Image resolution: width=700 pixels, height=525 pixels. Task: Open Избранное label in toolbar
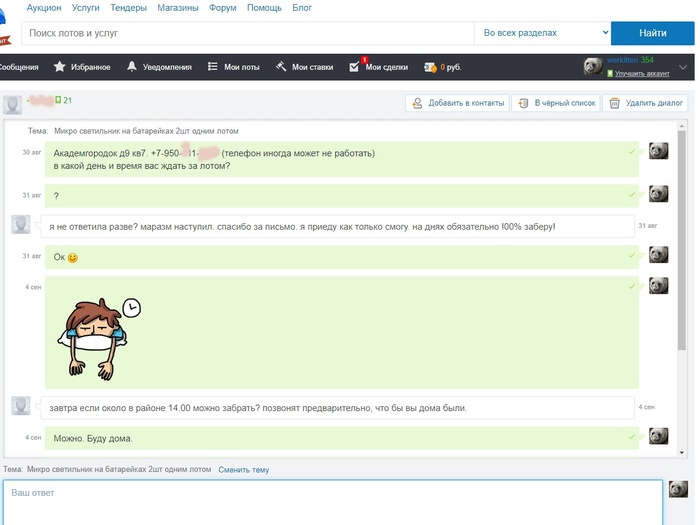[91, 67]
